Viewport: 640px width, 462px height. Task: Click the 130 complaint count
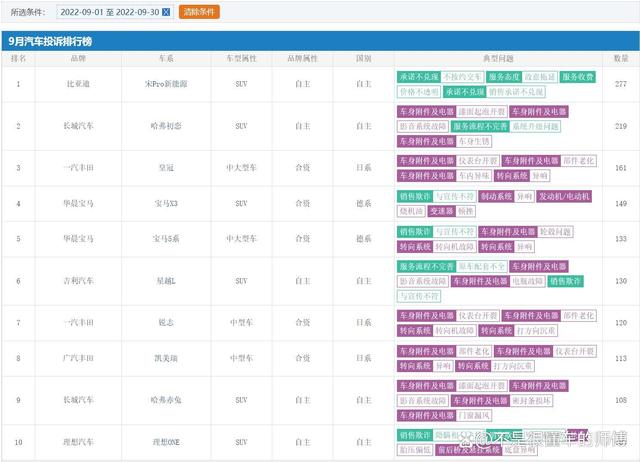coord(621,281)
